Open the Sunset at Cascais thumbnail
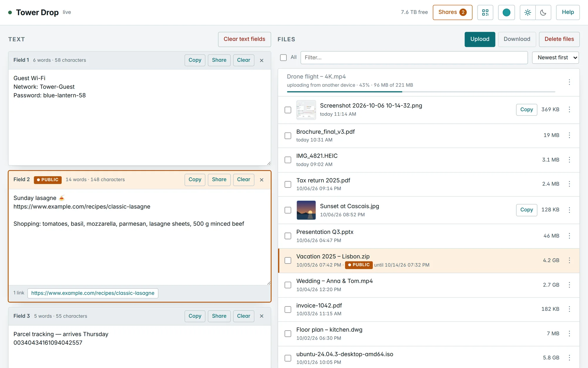 (306, 210)
